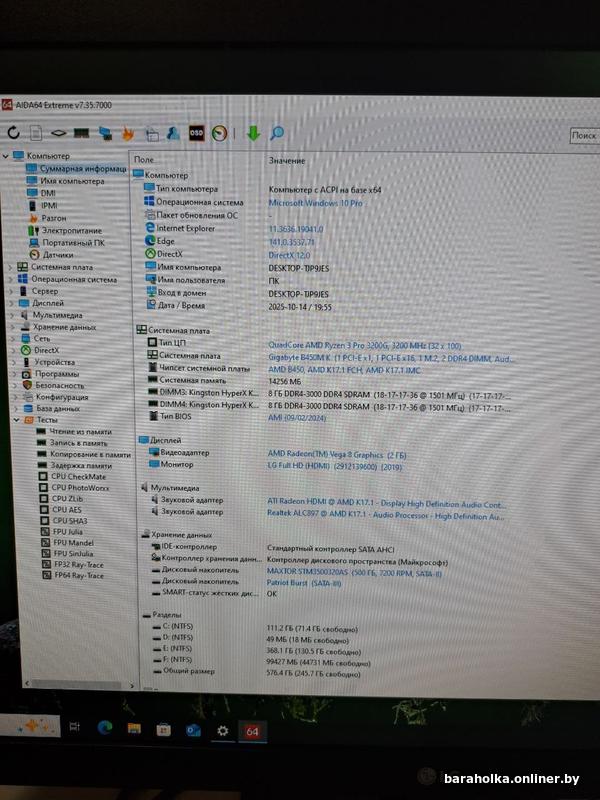The height and width of the screenshot is (800, 600).
Task: Click the blue magnifier toolbar icon
Action: point(277,134)
